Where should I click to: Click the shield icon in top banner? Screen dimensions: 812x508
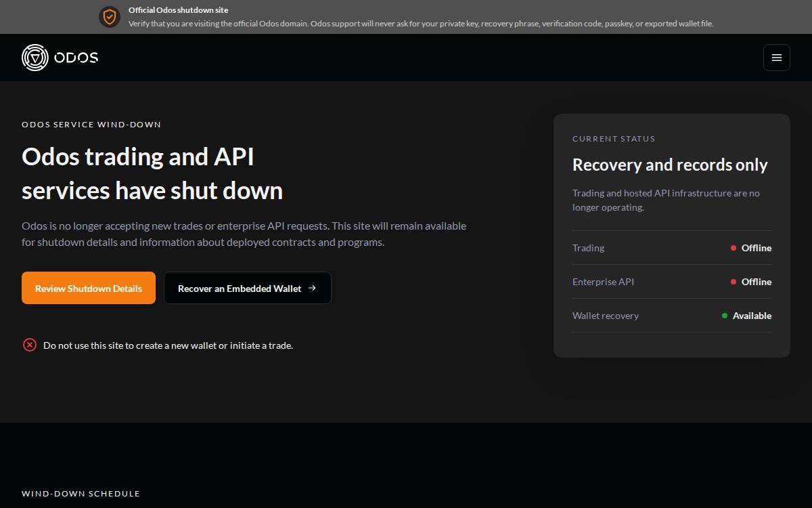(x=110, y=17)
